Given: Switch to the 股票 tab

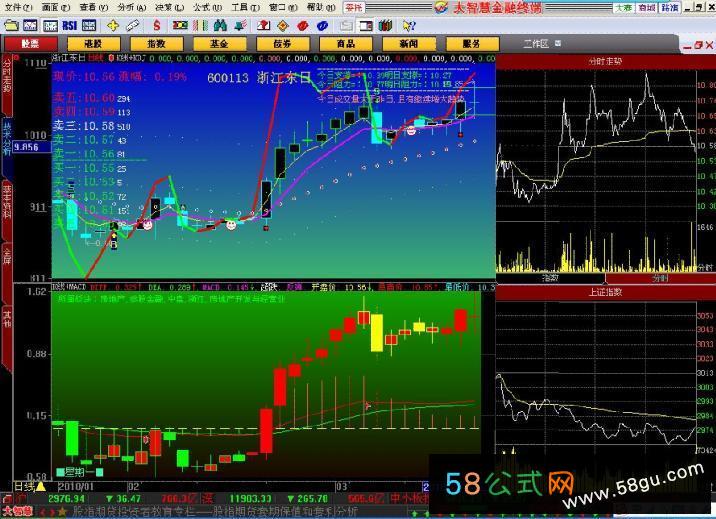Looking at the screenshot, I should point(30,44).
